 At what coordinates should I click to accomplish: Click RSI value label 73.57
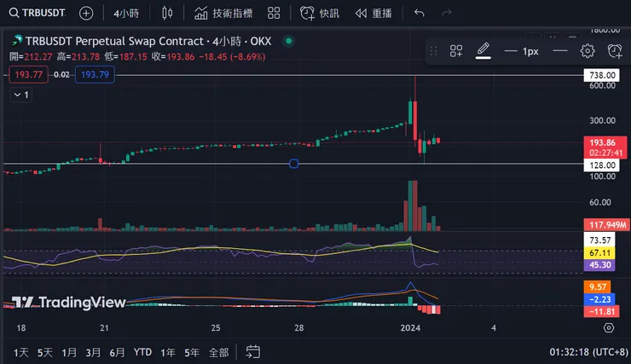[x=599, y=240]
